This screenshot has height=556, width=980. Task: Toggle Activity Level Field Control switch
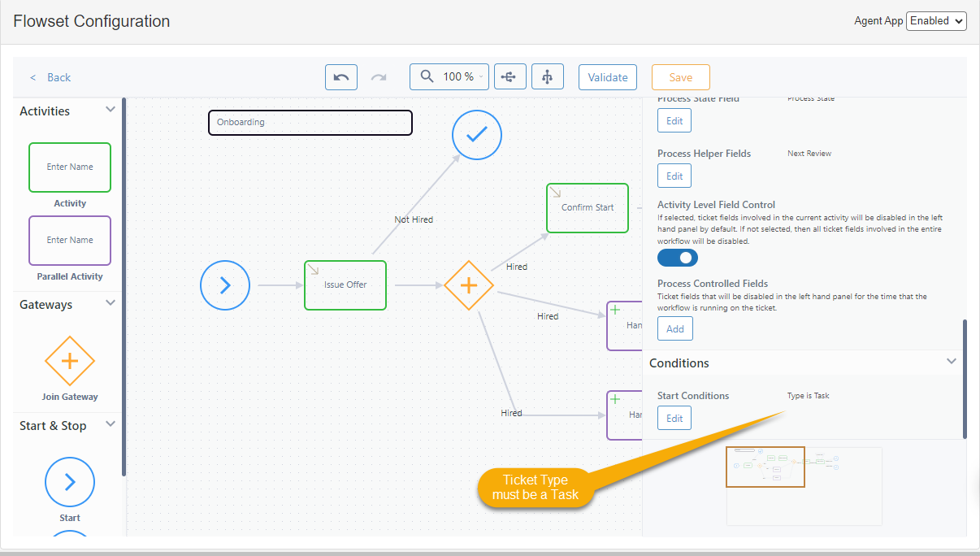tap(678, 258)
